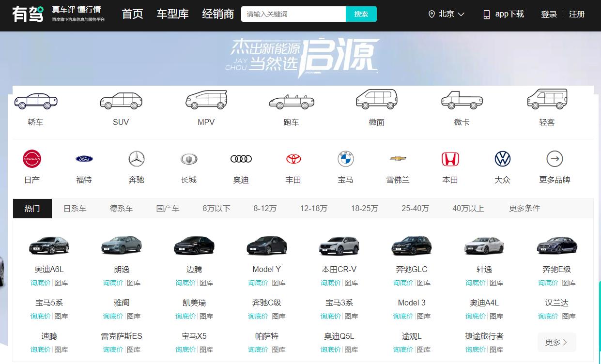Open the Volkswagen 大众 brand logo
Screen dimensions: 601x364
click(503, 159)
